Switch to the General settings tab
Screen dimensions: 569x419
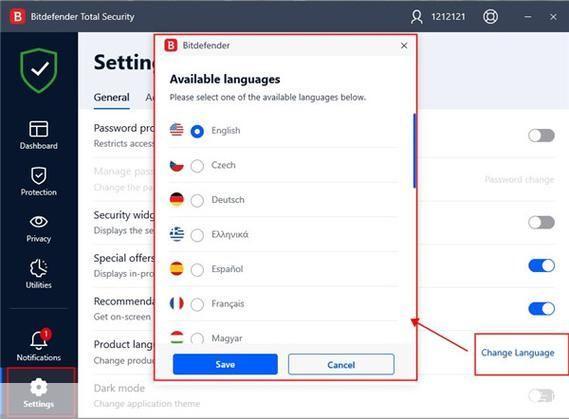(x=111, y=98)
